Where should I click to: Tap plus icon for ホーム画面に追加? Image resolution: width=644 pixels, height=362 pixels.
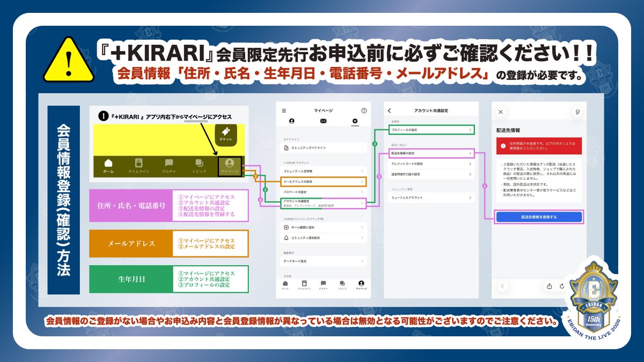click(x=286, y=227)
